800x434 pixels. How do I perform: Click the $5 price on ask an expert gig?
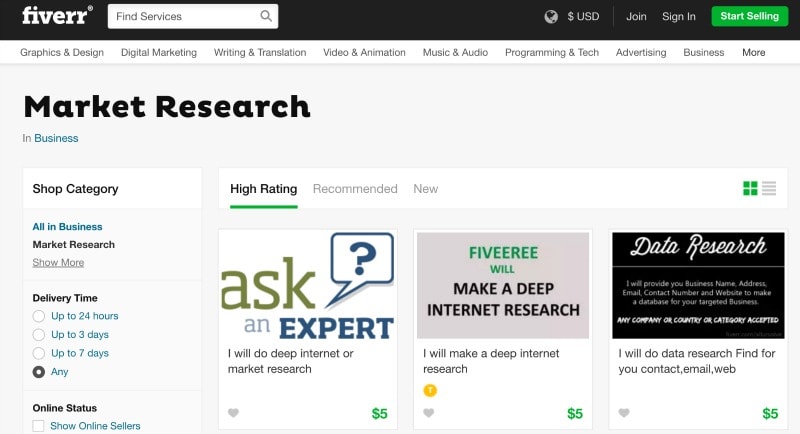coord(379,414)
